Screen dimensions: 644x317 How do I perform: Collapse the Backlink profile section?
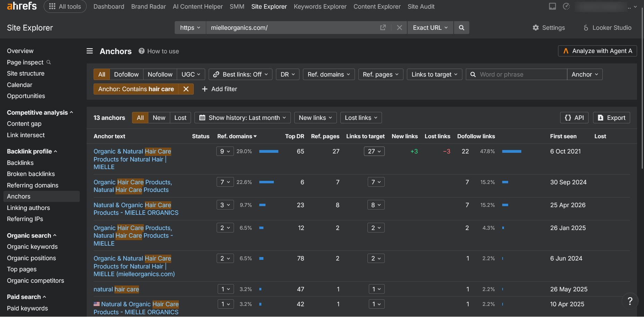click(x=32, y=151)
